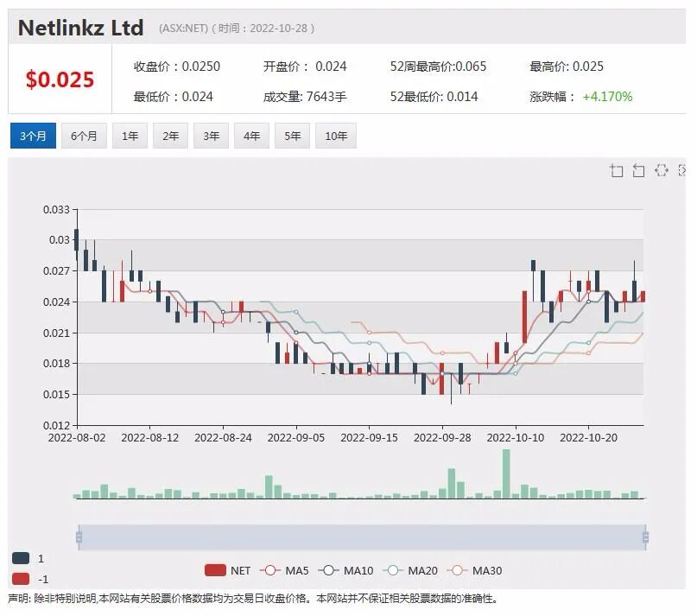Show the 10年 range tab
Viewport: 697px width, 616px height.
coord(336,136)
